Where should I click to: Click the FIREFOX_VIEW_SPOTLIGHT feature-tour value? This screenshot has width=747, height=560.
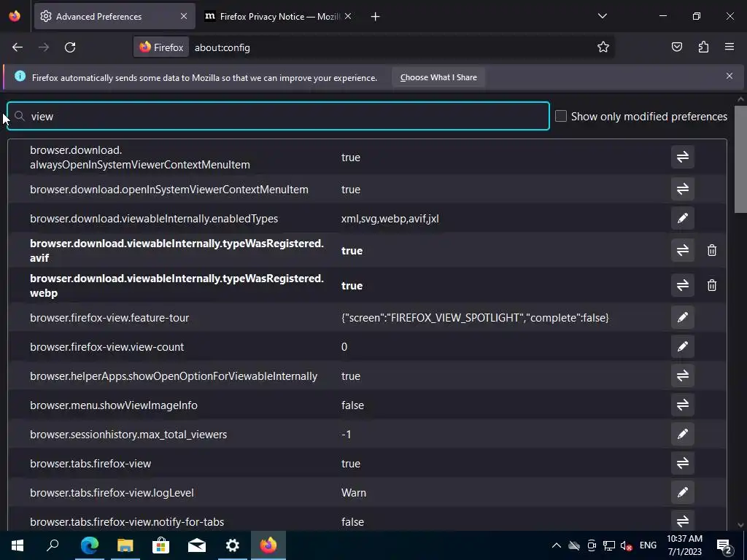[x=474, y=318]
